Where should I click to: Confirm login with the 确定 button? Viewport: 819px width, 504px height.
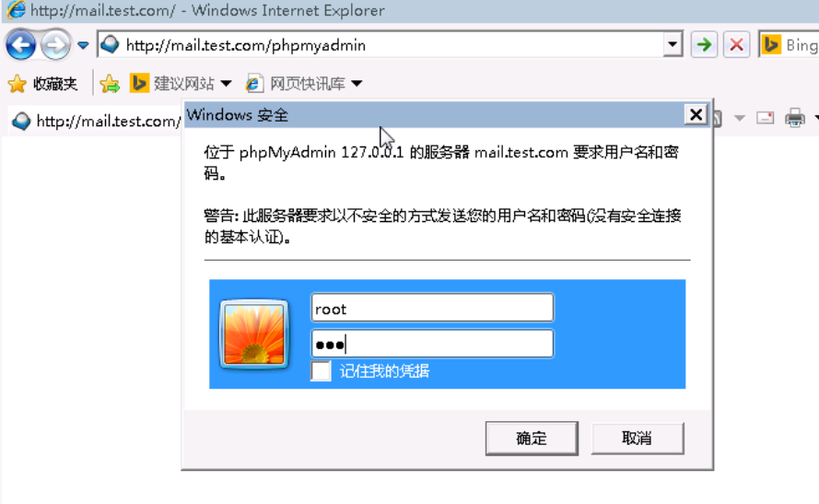click(532, 439)
